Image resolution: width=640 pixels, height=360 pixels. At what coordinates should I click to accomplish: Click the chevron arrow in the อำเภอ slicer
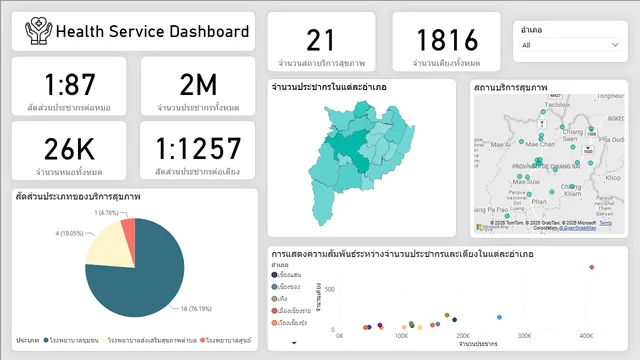[x=615, y=45]
